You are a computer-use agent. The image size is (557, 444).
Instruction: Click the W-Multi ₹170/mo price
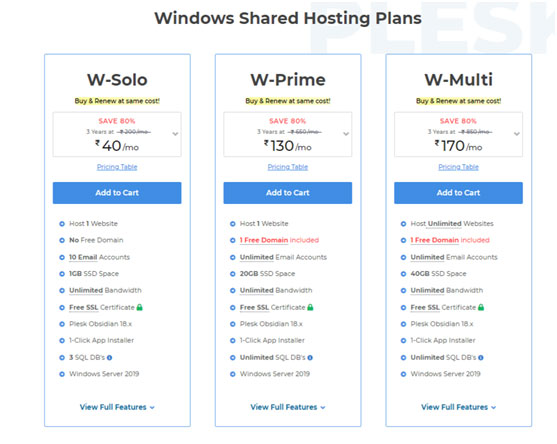(458, 146)
